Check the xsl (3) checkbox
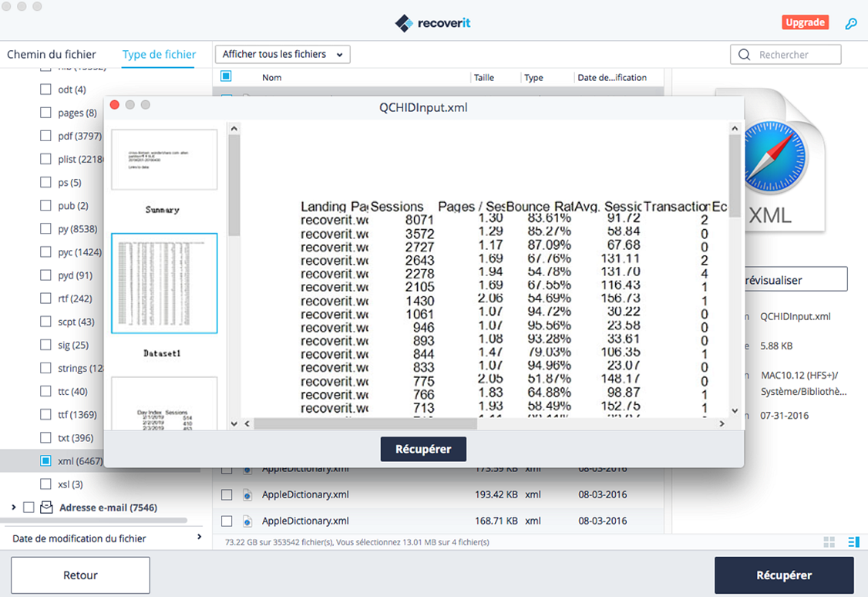This screenshot has width=868, height=597. coord(46,484)
